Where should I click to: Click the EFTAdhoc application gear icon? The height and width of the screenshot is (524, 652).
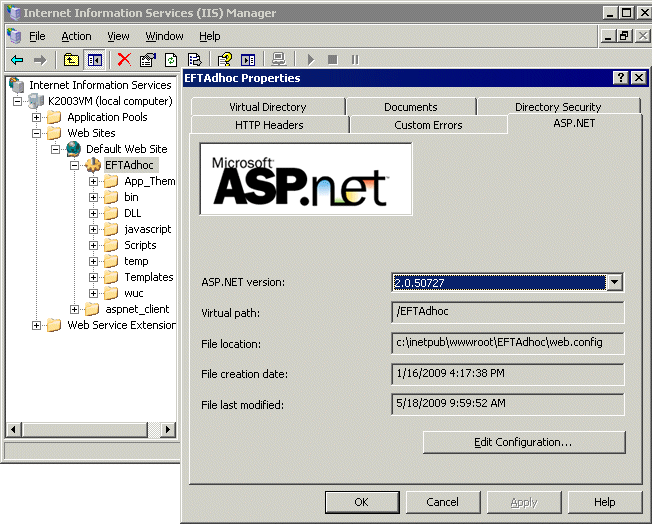(x=93, y=165)
